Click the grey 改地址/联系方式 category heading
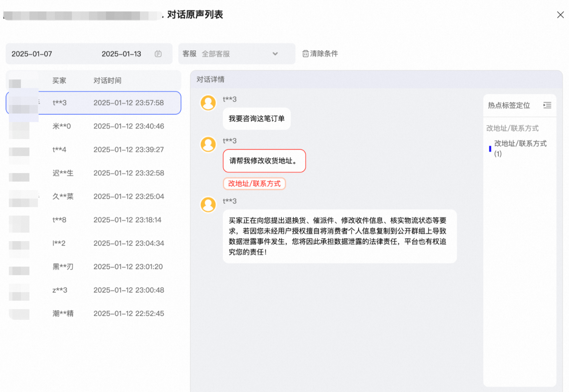The image size is (569, 392). (x=512, y=128)
